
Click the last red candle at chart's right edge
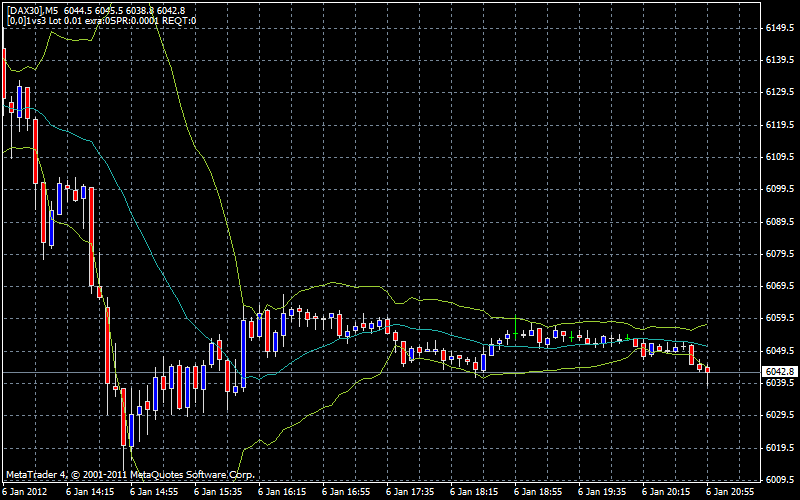[x=707, y=370]
